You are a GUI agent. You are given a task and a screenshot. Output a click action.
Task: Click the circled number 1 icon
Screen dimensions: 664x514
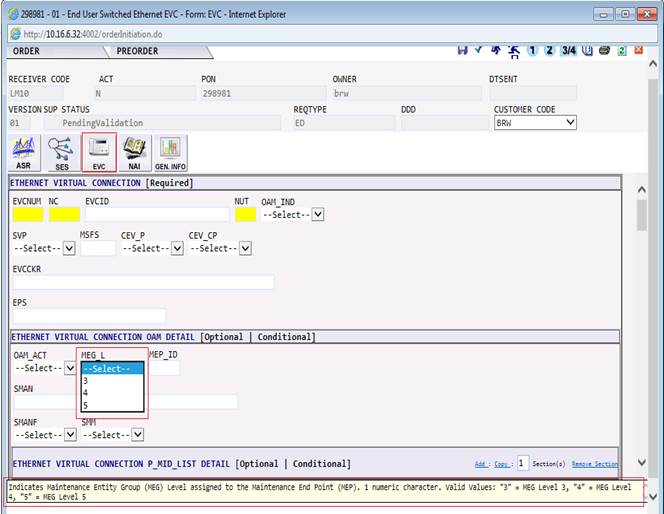pyautogui.click(x=532, y=50)
